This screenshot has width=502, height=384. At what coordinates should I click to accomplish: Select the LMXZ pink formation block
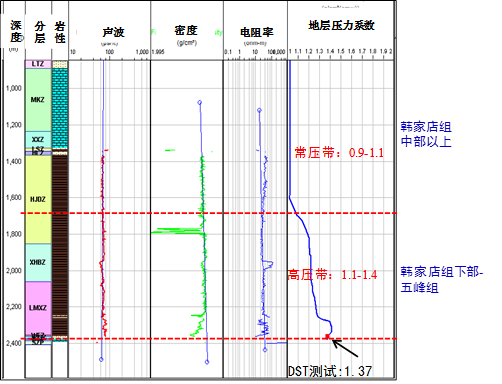click(x=38, y=308)
